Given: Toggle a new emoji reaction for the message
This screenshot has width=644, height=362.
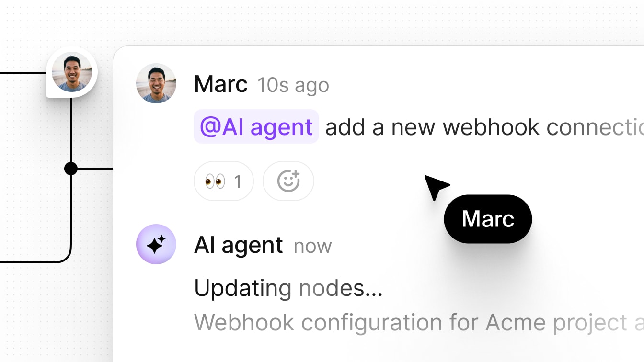Looking at the screenshot, I should [288, 181].
